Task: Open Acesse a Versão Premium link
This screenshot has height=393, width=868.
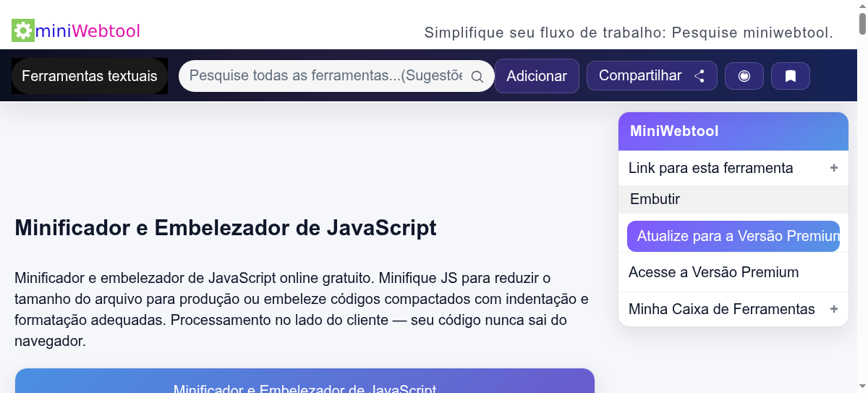Action: (x=714, y=272)
